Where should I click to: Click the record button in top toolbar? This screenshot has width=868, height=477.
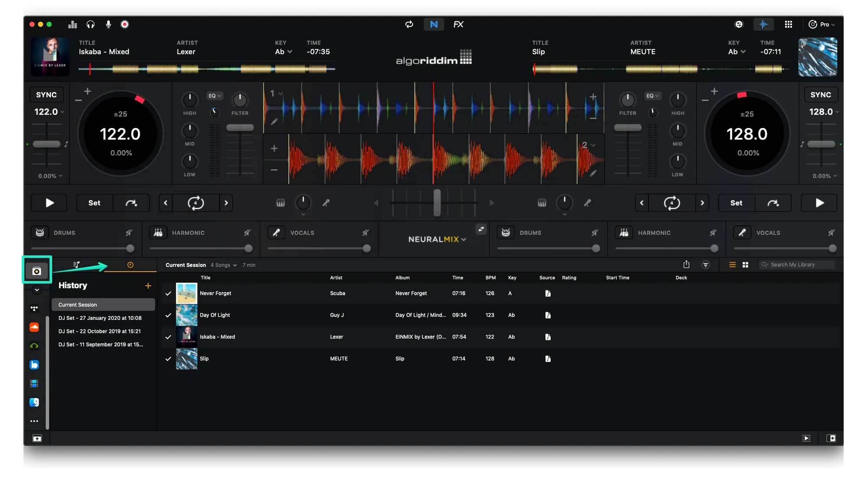125,24
